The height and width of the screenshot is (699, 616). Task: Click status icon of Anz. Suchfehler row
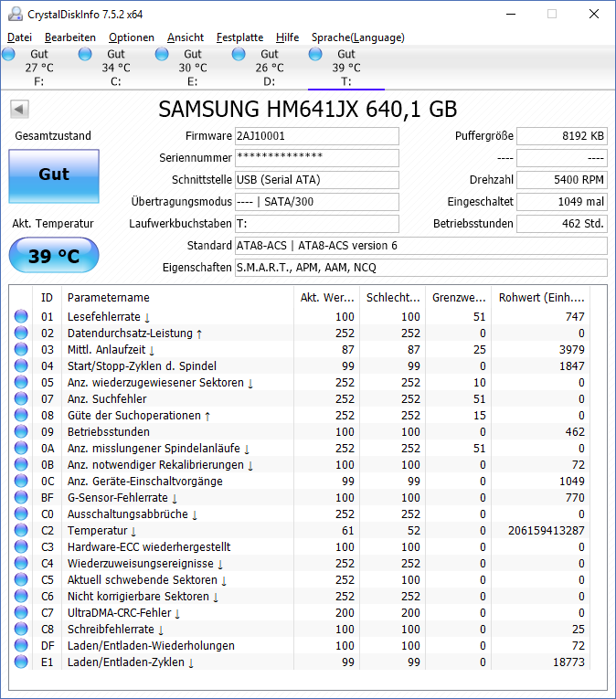coord(21,398)
